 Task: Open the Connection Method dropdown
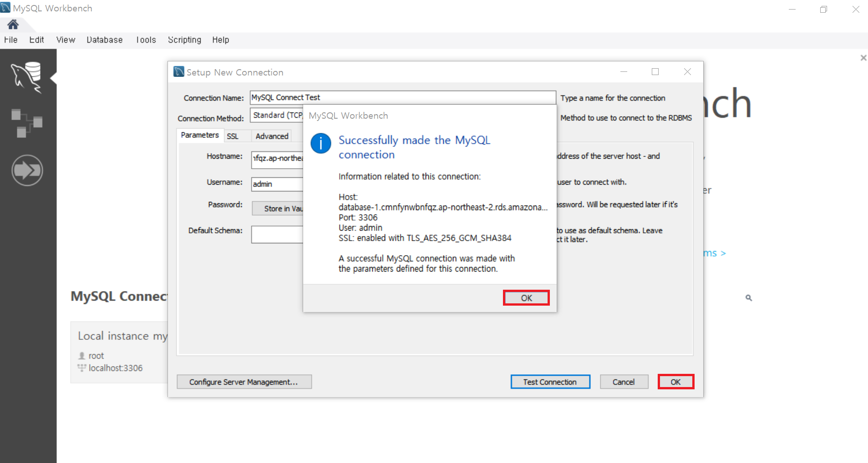[x=277, y=115]
